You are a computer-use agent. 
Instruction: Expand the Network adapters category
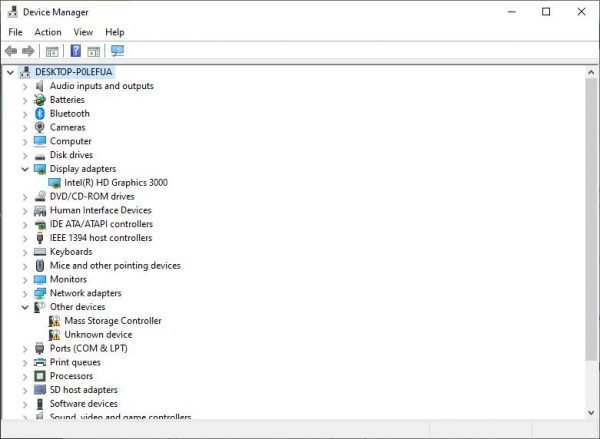25,293
